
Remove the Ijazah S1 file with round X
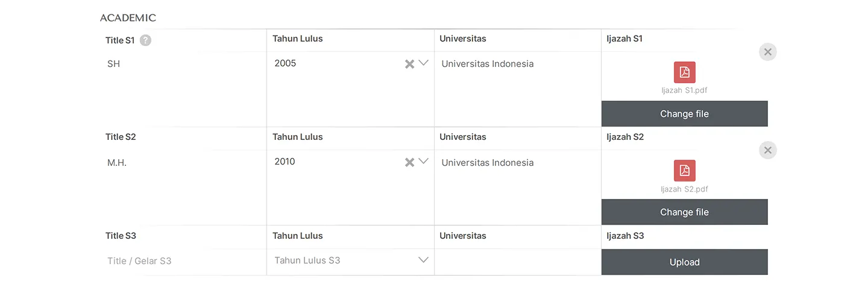click(767, 52)
